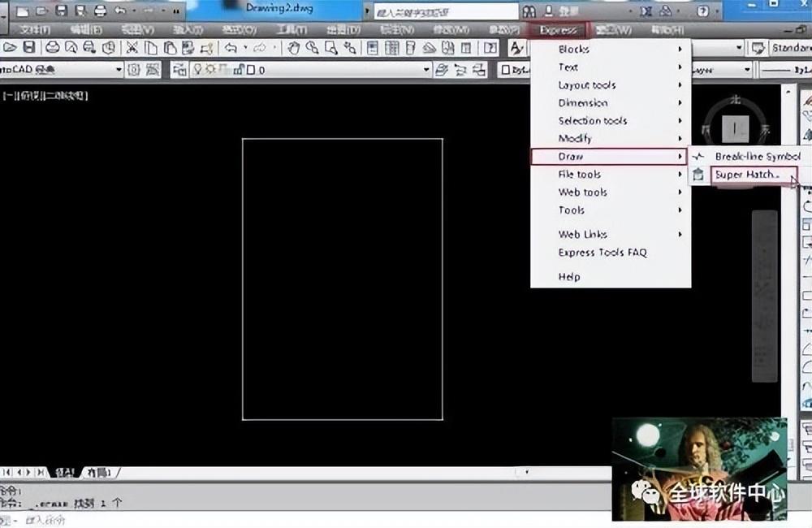Click the Cut scissors icon
Image resolution: width=812 pixels, height=528 pixels.
point(132,48)
